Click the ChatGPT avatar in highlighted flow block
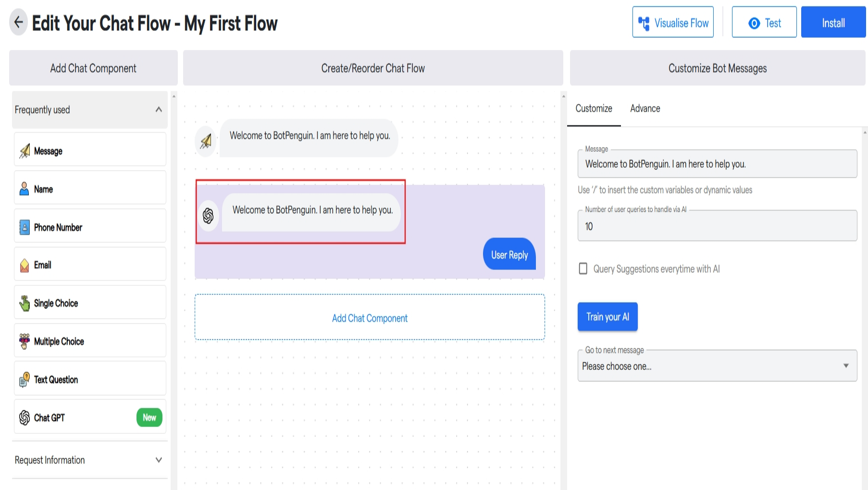868x490 pixels. coord(208,216)
